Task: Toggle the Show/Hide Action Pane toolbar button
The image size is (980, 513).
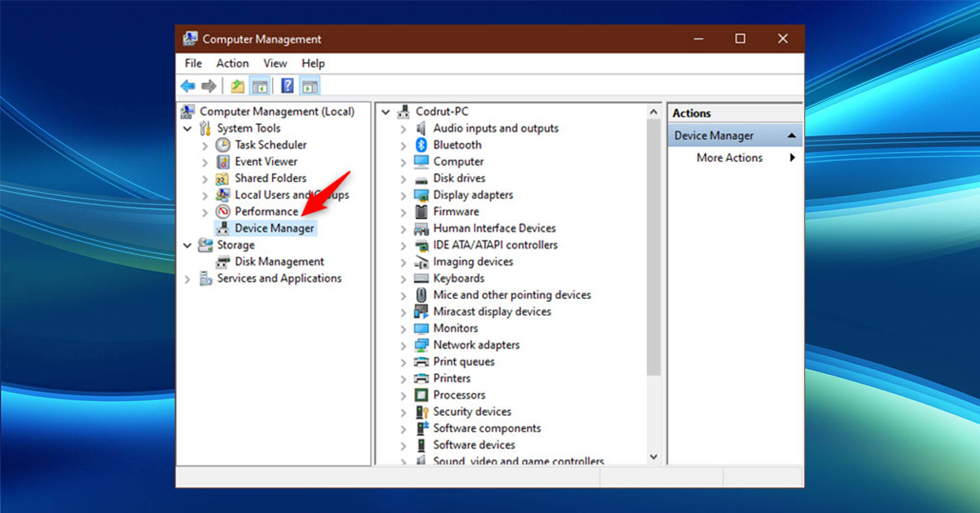Action: click(x=308, y=85)
